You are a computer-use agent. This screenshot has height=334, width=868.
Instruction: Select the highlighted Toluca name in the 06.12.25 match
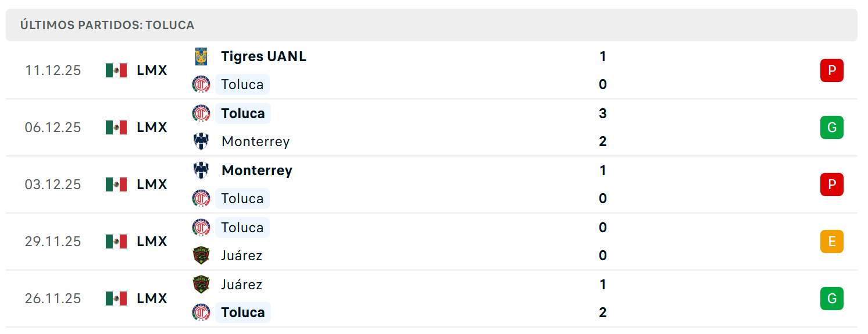coord(243,113)
